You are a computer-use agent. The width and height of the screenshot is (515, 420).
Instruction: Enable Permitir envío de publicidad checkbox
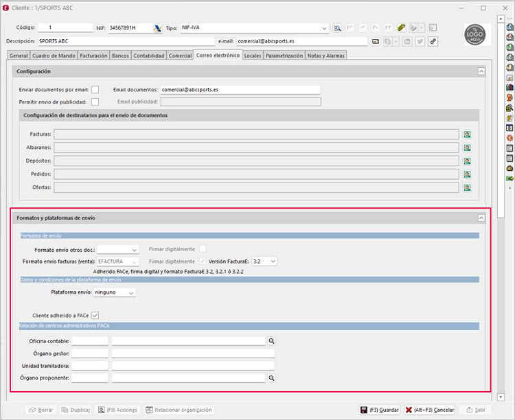coord(95,102)
